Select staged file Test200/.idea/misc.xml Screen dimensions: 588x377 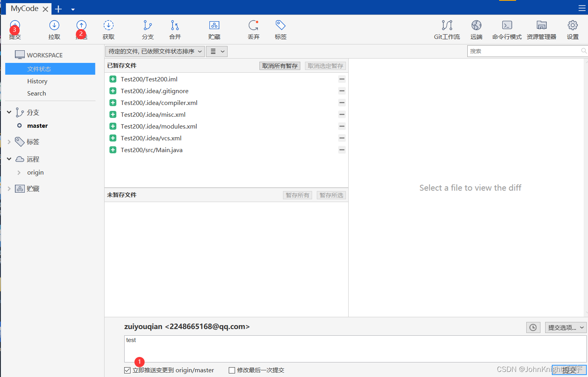pos(153,114)
